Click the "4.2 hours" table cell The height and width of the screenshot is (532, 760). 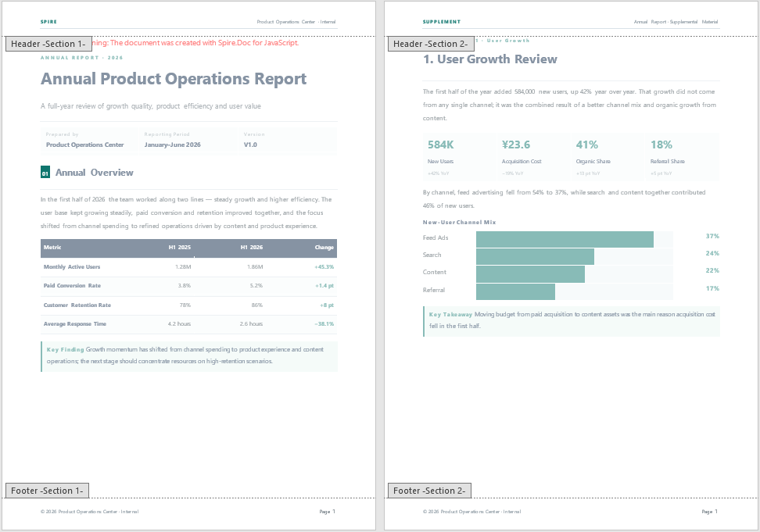pos(179,324)
